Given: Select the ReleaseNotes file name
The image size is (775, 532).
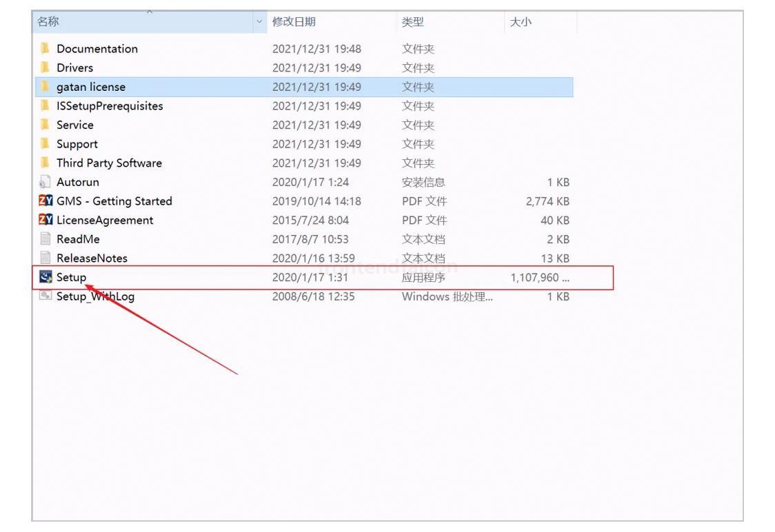Looking at the screenshot, I should point(92,258).
